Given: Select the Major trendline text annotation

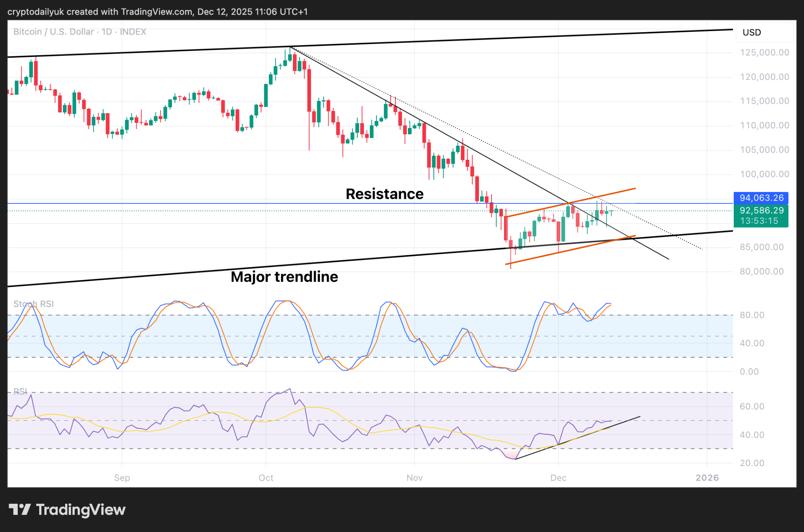Looking at the screenshot, I should (284, 277).
